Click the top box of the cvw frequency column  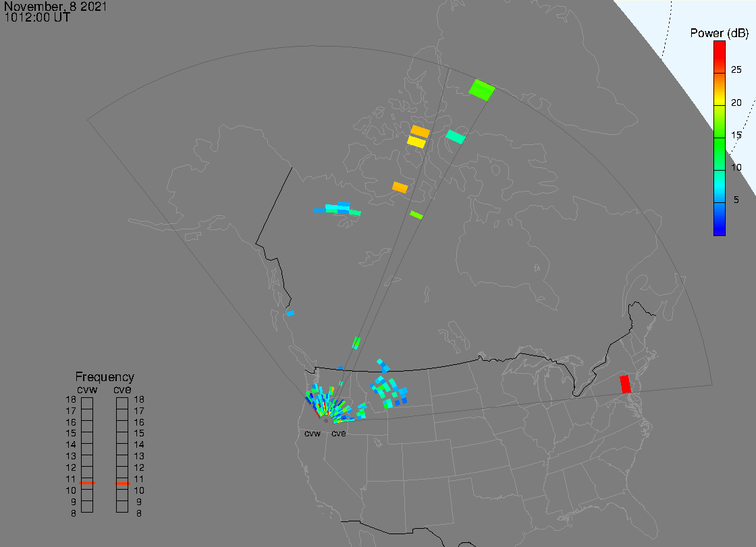point(87,403)
